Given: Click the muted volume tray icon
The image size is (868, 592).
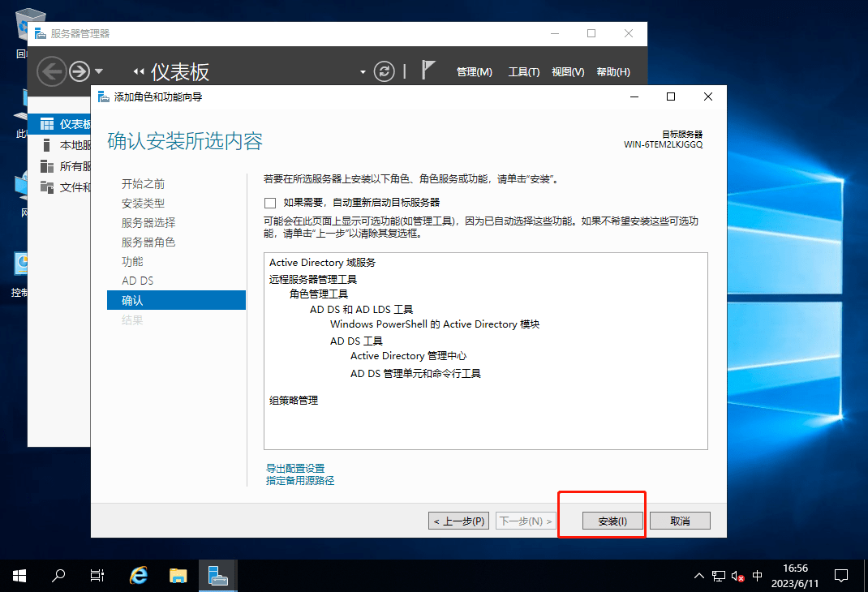Looking at the screenshot, I should click(x=738, y=577).
